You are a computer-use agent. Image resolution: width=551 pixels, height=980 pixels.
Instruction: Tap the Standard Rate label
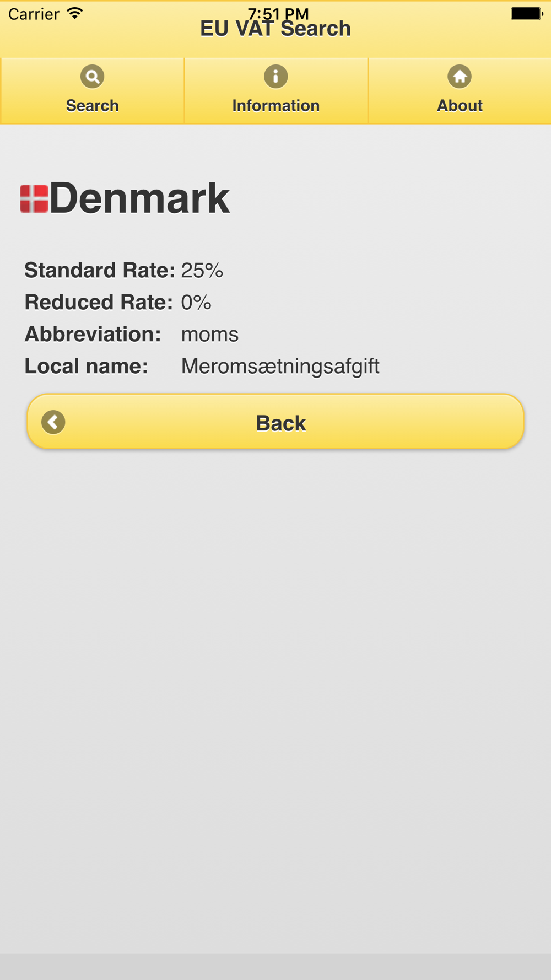(100, 270)
